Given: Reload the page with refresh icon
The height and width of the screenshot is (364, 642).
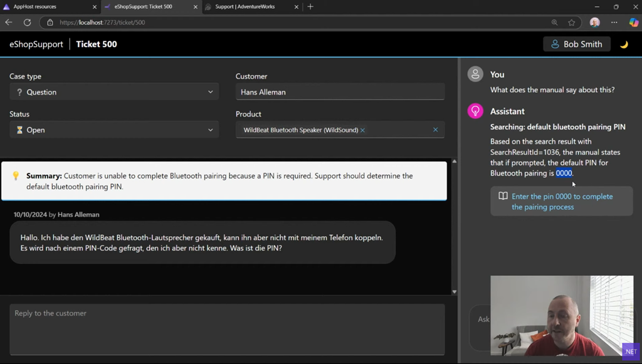Looking at the screenshot, I should tap(27, 23).
